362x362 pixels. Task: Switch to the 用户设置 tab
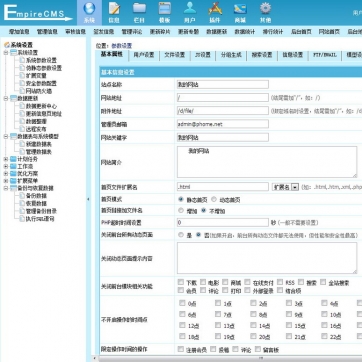coord(144,55)
